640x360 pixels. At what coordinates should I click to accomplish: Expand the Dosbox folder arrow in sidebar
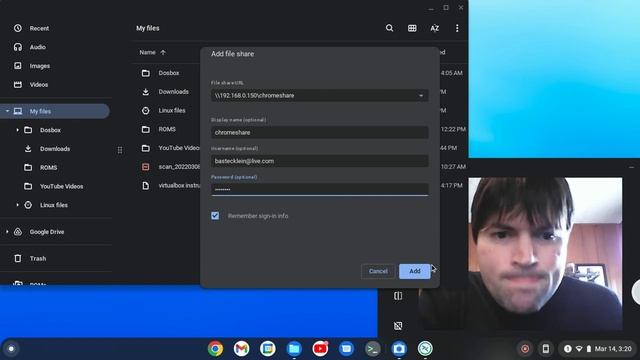(x=17, y=130)
